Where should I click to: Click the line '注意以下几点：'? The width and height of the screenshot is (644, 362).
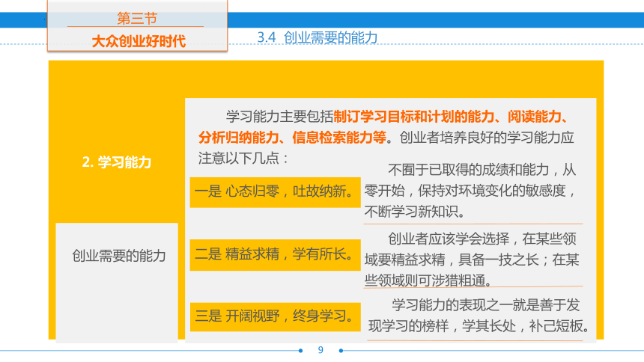coord(245,158)
